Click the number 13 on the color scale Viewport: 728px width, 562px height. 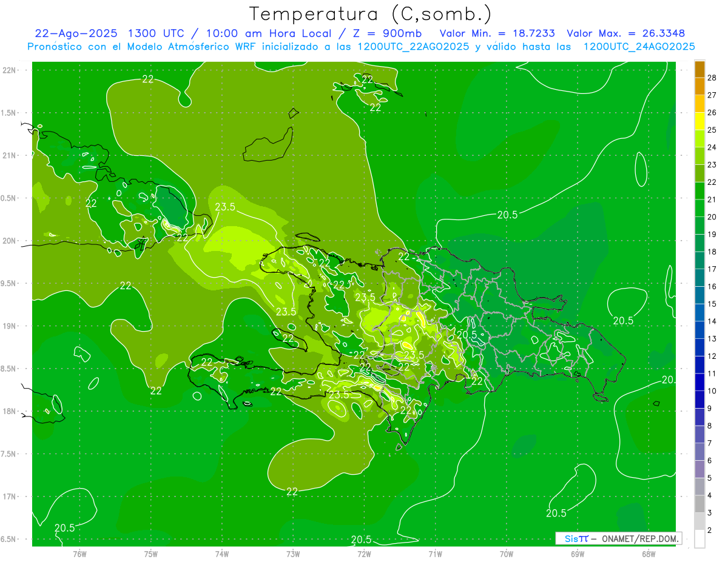[x=713, y=339]
